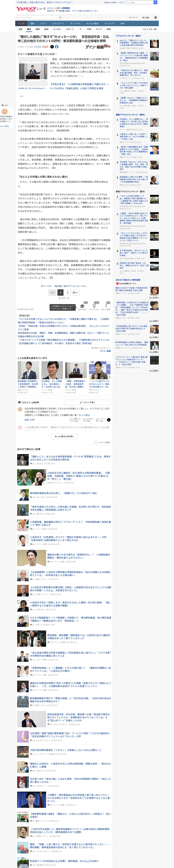Open magazine ranking item 1 about ほぼ無名、大した実績もなし
This screenshot has width=174, height=868.
pyautogui.click(x=134, y=123)
